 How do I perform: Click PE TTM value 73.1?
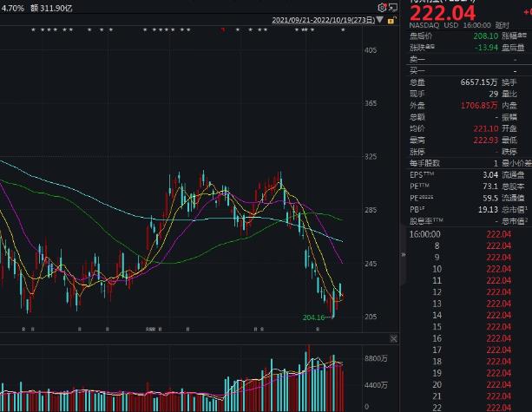[490, 186]
